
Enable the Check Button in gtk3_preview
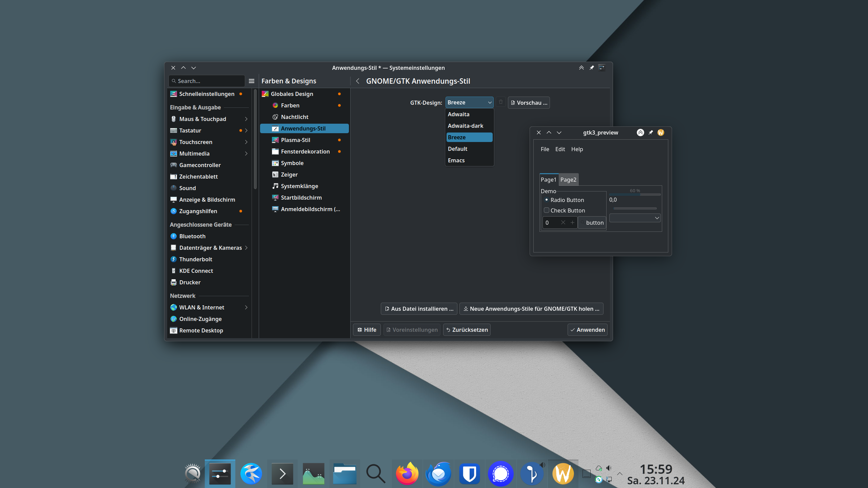[547, 210]
